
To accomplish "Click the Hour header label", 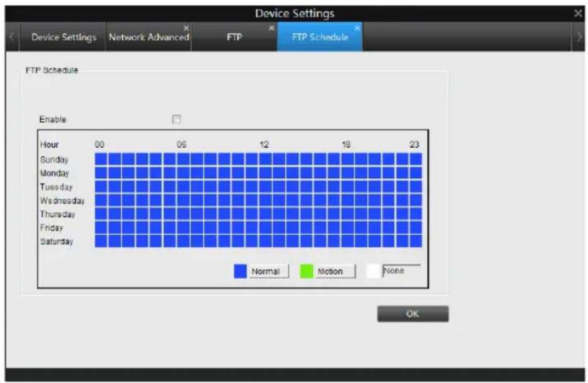I will 49,145.
